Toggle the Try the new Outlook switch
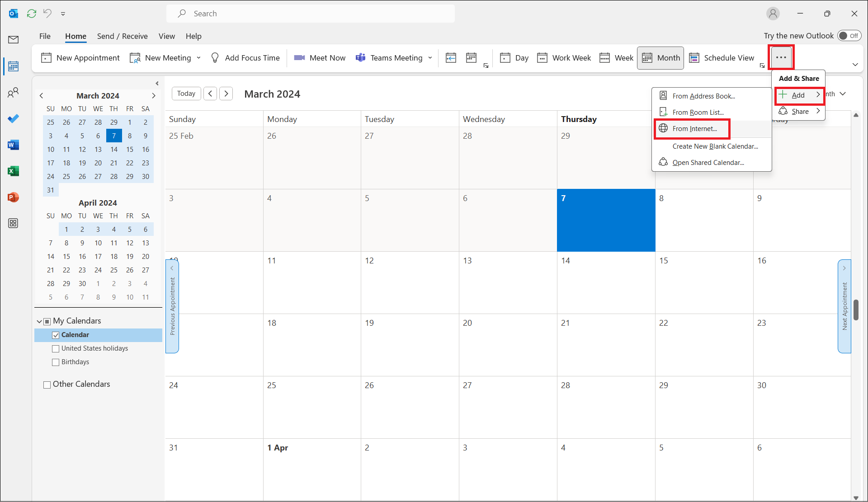 849,36
